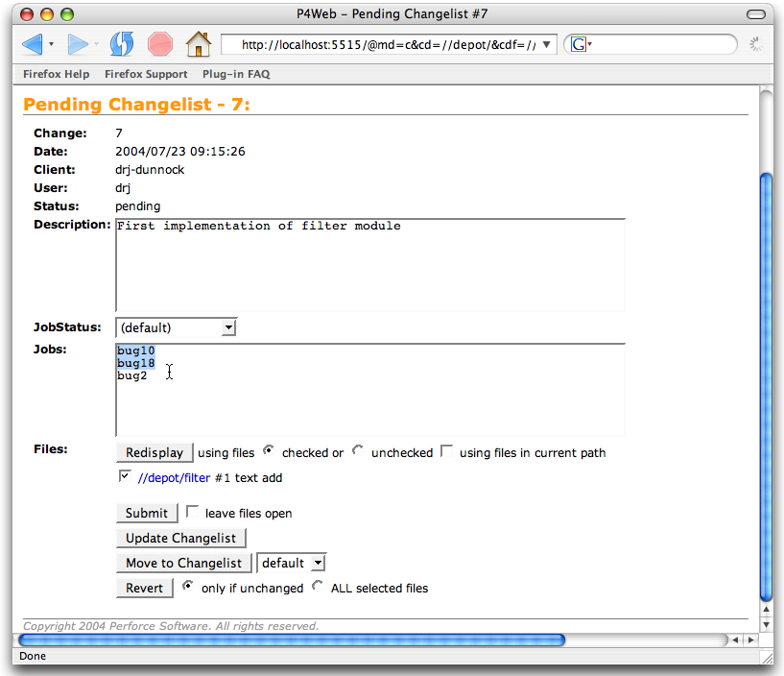Enable the leave files open checkbox
This screenshot has height=676, width=784.
click(193, 512)
